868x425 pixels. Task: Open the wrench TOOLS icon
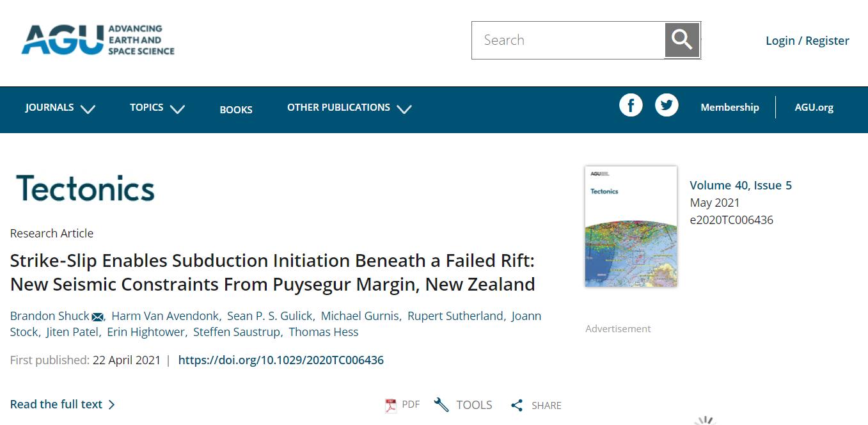(441, 405)
